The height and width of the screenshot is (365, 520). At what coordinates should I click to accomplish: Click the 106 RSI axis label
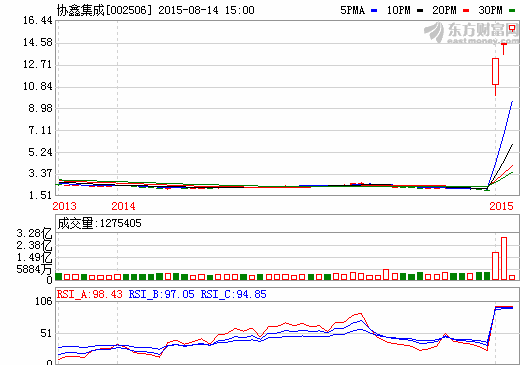pos(44,302)
